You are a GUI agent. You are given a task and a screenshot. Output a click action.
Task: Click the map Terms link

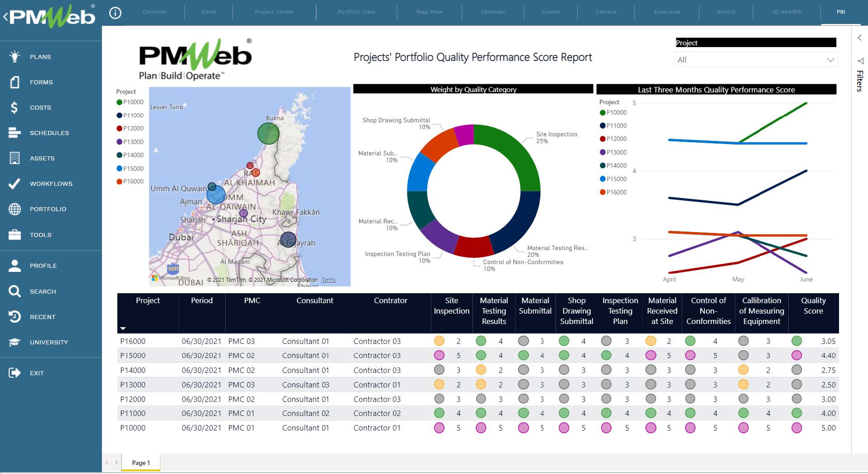pos(328,280)
